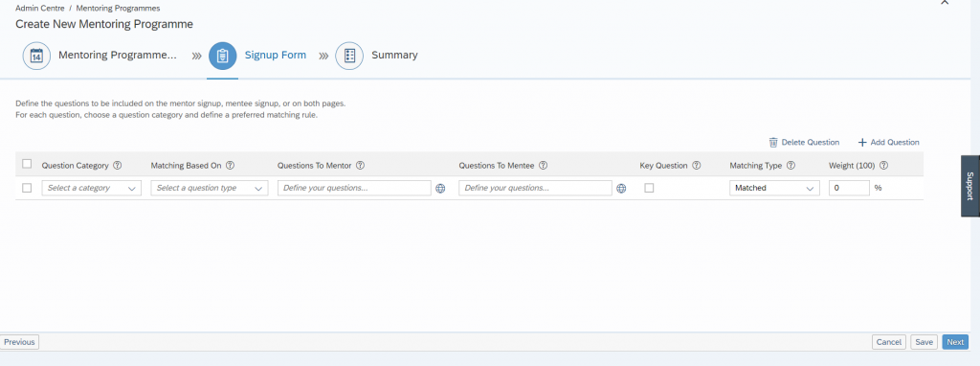Focus the Questions To Mentor input field

[354, 188]
